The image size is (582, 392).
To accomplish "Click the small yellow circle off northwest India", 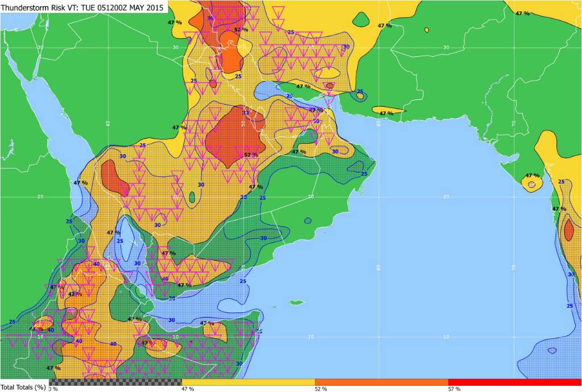I will coord(532,185).
